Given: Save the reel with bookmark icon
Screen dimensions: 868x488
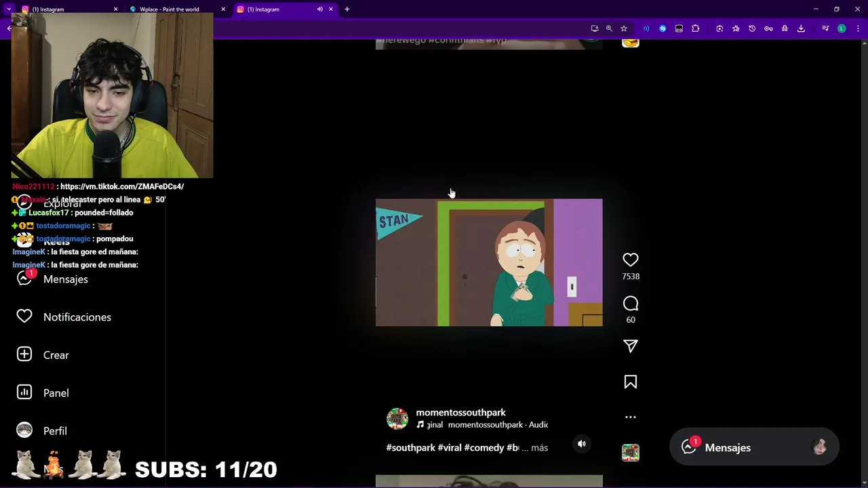Looking at the screenshot, I should point(631,382).
